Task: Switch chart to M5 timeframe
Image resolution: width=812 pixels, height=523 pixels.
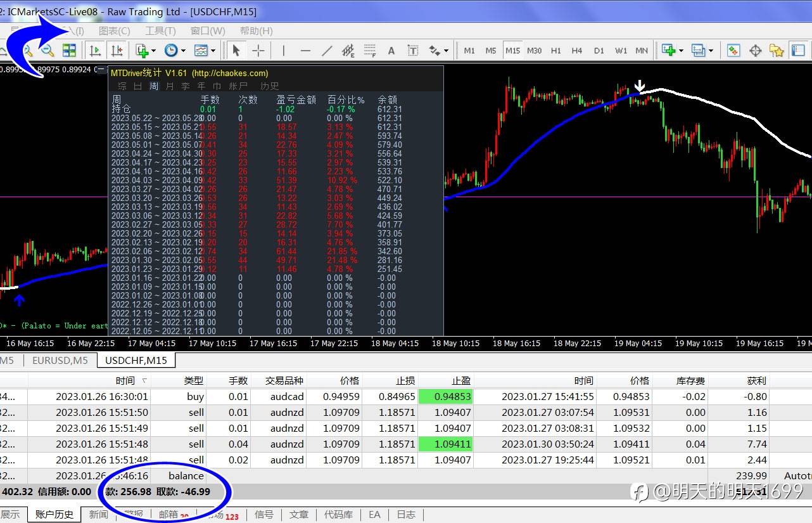Action: [x=491, y=51]
